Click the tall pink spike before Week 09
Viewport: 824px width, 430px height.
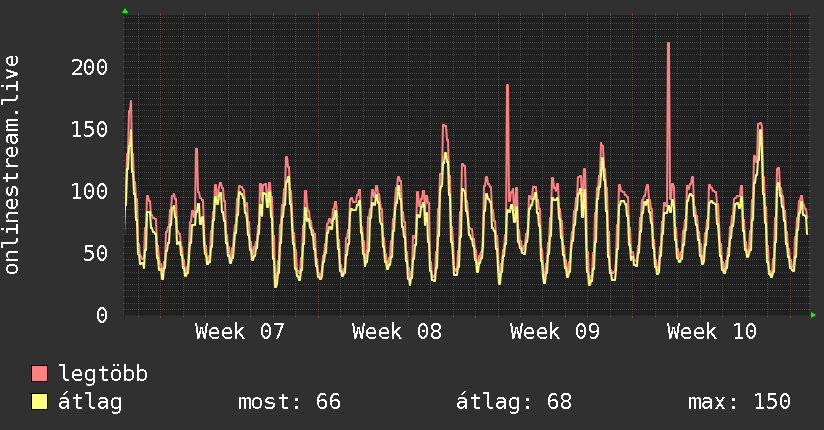(x=508, y=142)
